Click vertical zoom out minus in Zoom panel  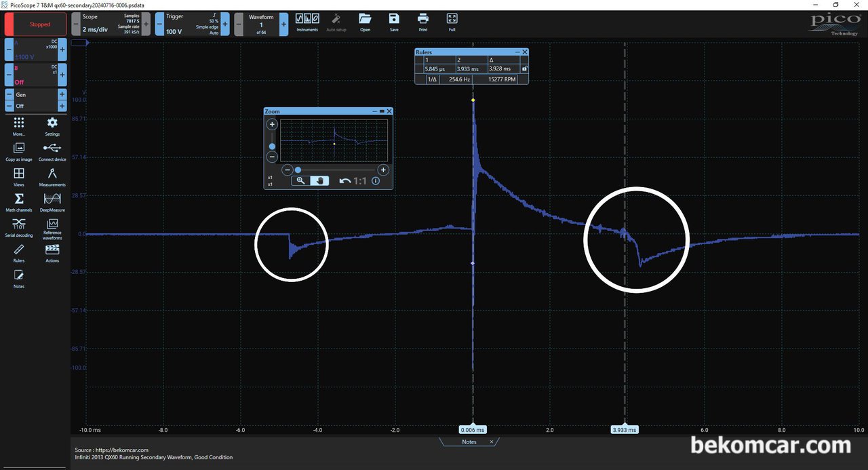pos(272,157)
